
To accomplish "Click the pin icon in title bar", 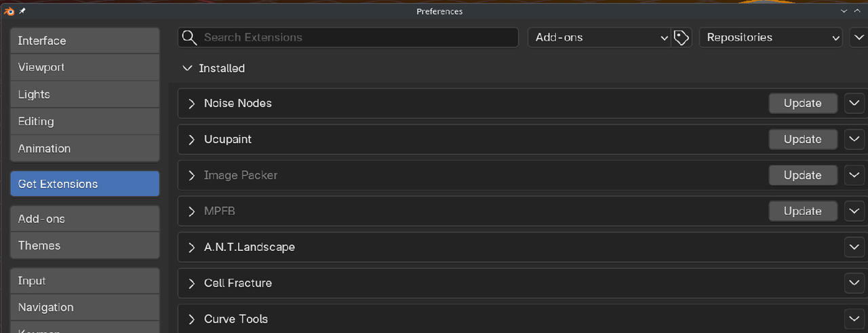I will click(22, 11).
